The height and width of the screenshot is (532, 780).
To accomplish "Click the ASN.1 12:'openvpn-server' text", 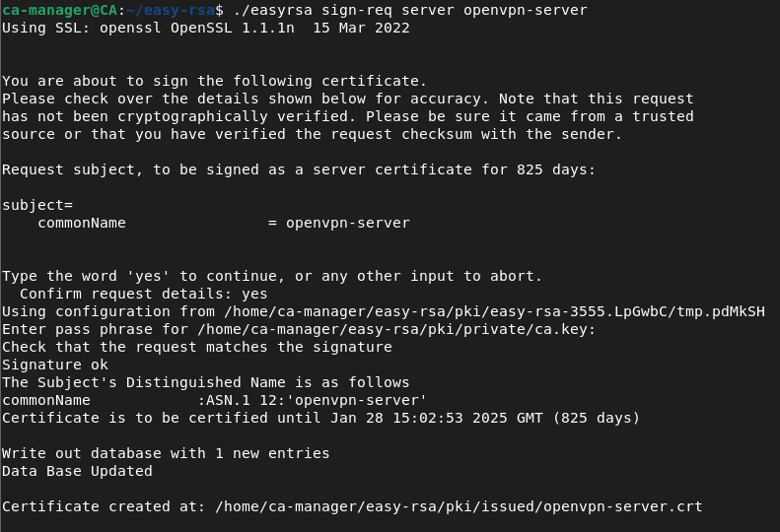I will (x=312, y=400).
